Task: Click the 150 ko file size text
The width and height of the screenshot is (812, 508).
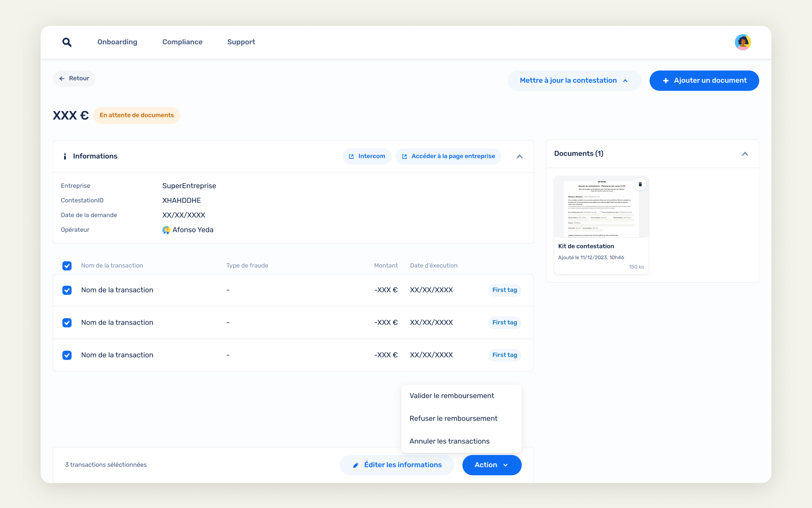Action: (x=636, y=267)
